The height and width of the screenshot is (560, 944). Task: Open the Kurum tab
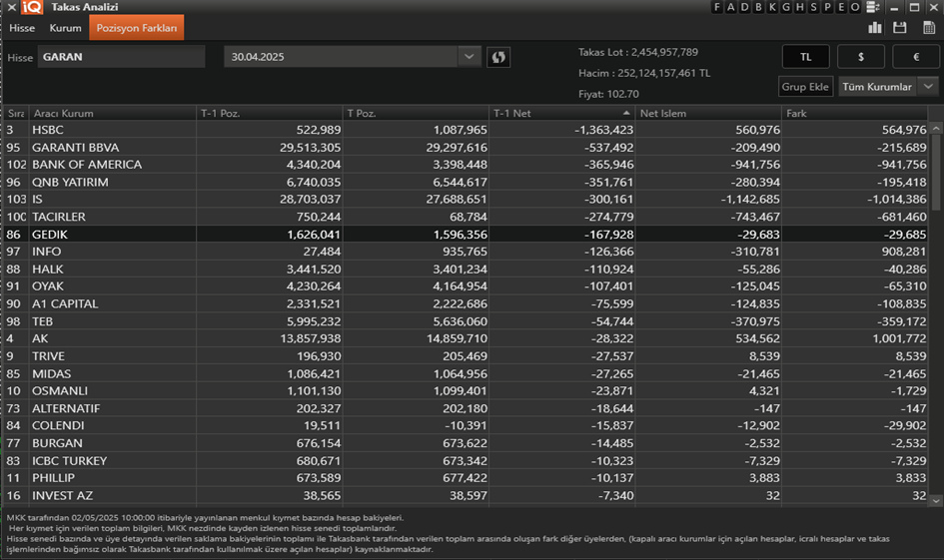click(65, 28)
